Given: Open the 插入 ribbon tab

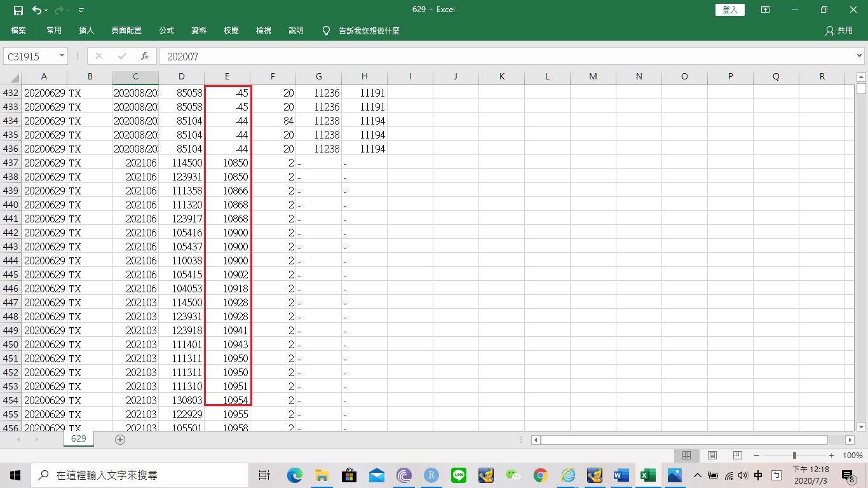Looking at the screenshot, I should (86, 30).
